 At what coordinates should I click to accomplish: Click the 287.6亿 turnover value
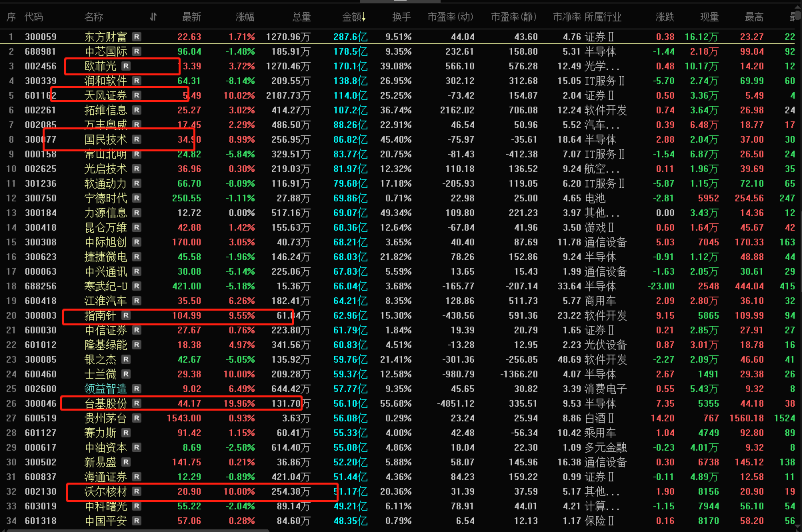(351, 37)
